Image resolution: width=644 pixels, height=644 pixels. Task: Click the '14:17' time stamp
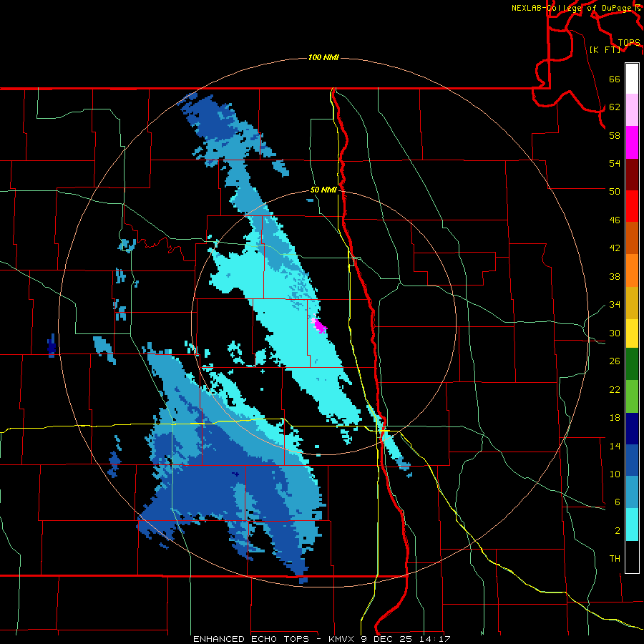click(435, 639)
